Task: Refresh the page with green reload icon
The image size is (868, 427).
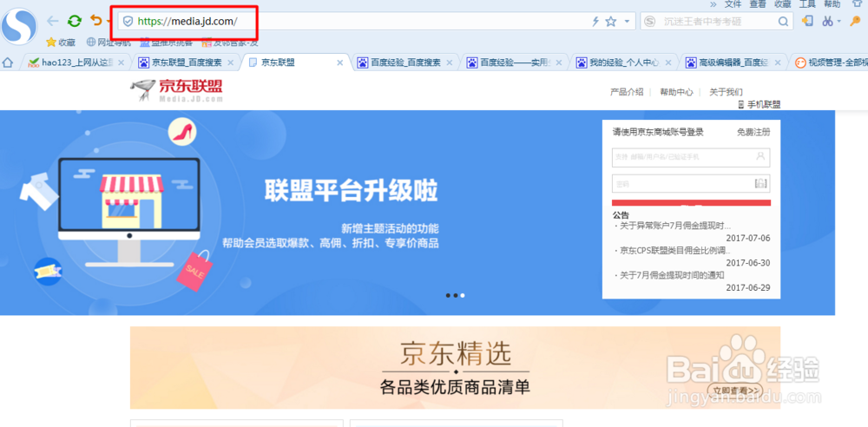Action: [x=74, y=21]
